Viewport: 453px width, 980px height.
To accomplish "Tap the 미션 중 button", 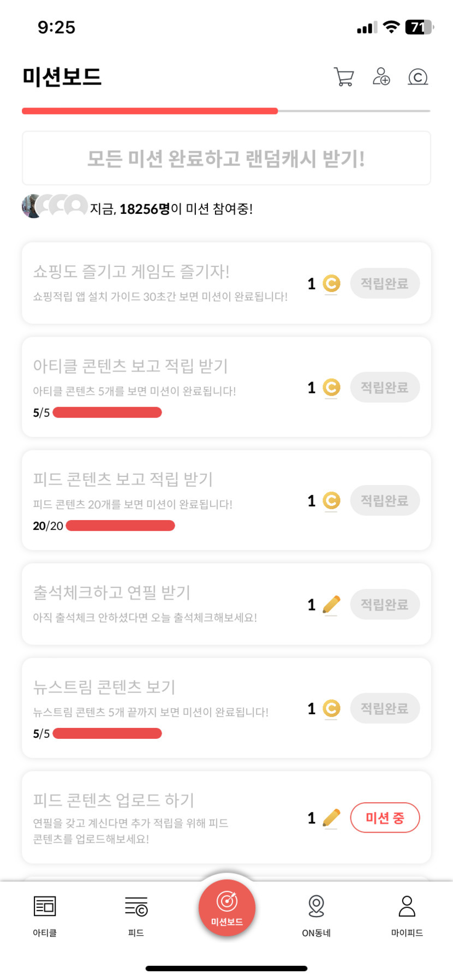I will [x=385, y=817].
